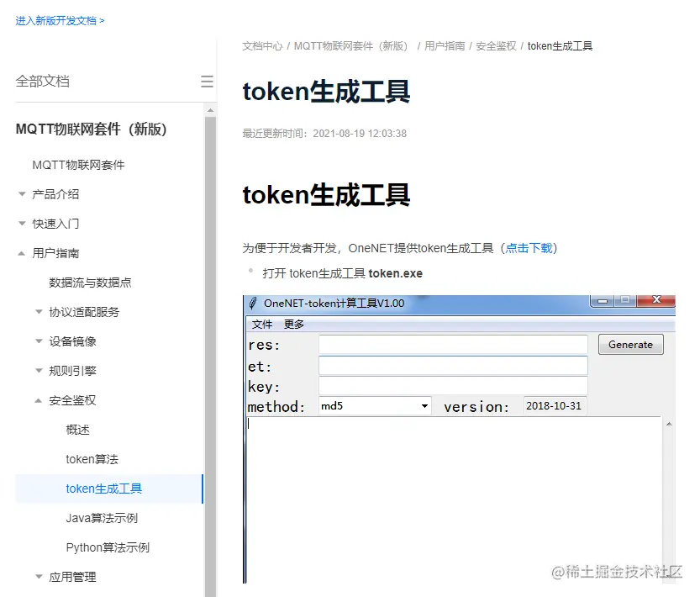Go to 文档中心 in the breadcrumb
Screen dimensions: 700x597
click(x=262, y=46)
